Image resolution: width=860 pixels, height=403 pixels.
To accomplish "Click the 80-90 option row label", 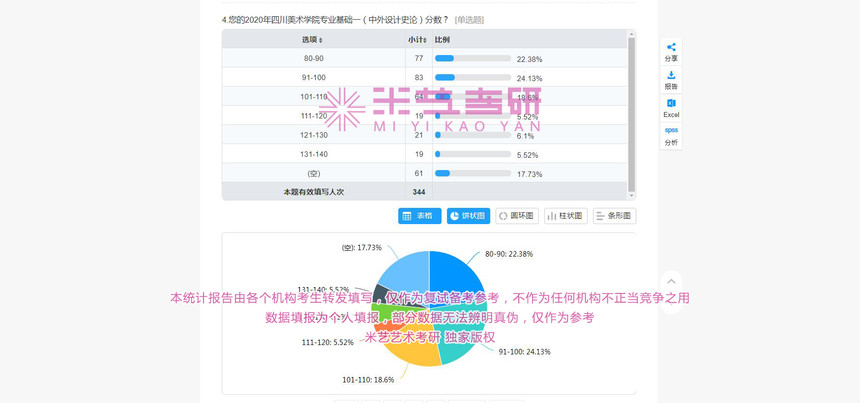I will (314, 58).
